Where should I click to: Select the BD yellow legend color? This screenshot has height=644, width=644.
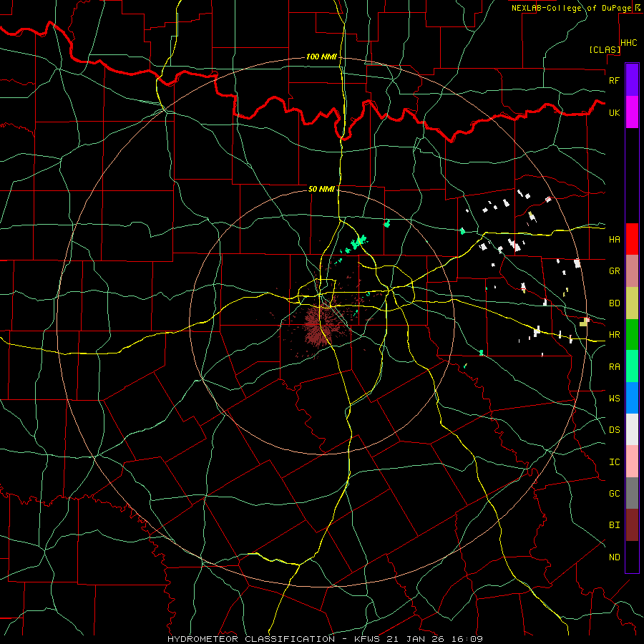click(632, 303)
